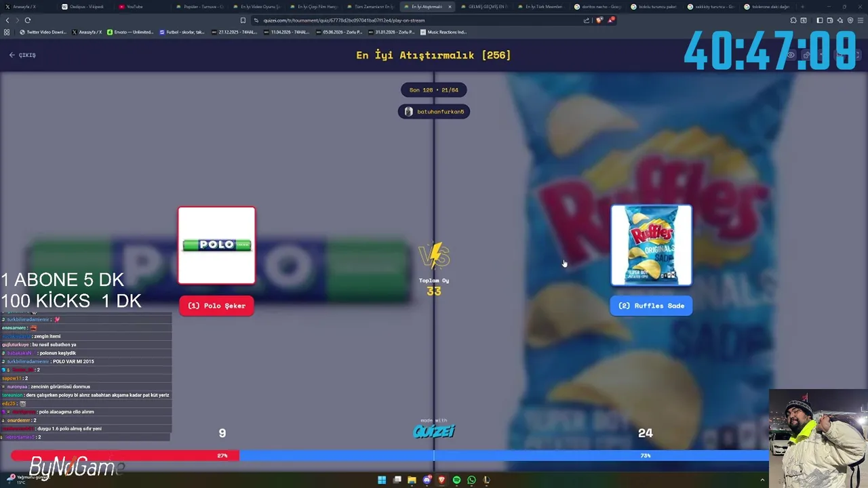Viewport: 868px width, 488px height.
Task: Open Anasayfa / X bookmark
Action: (x=87, y=32)
